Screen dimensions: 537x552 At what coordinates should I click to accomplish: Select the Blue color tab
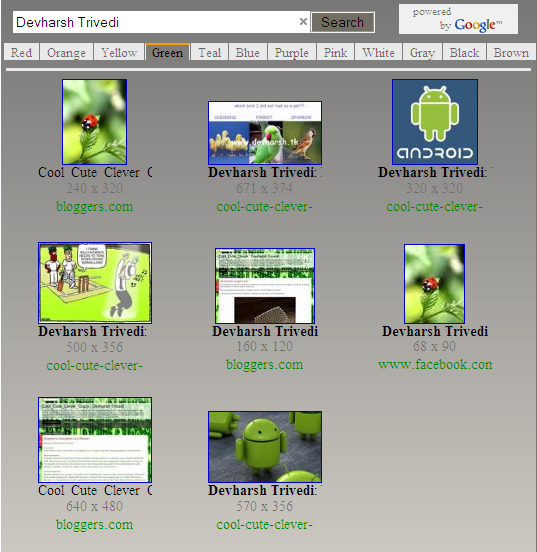(x=248, y=52)
